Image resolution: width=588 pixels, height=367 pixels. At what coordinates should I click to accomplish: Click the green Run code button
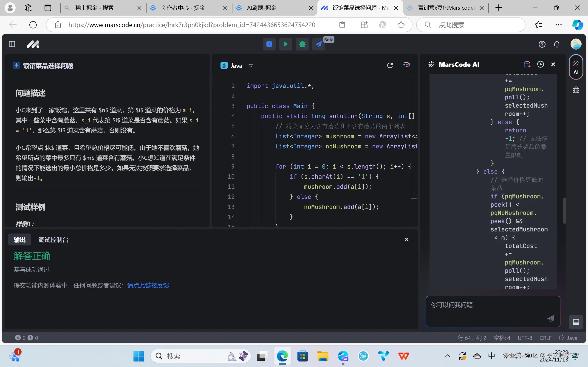[286, 44]
